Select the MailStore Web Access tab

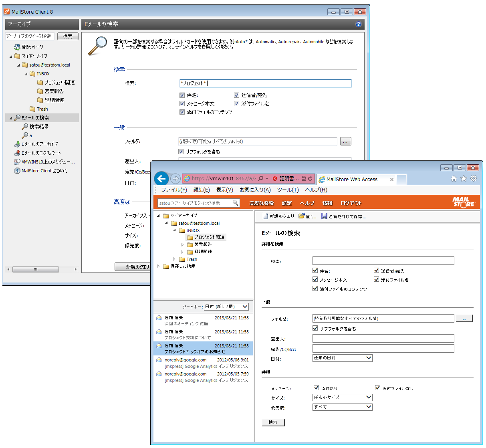click(352, 180)
